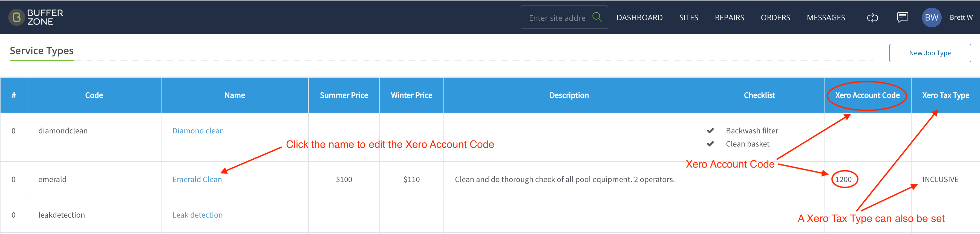Click the Backwash filter checkmark icon
Screen dimensions: 980x234
coord(710,131)
